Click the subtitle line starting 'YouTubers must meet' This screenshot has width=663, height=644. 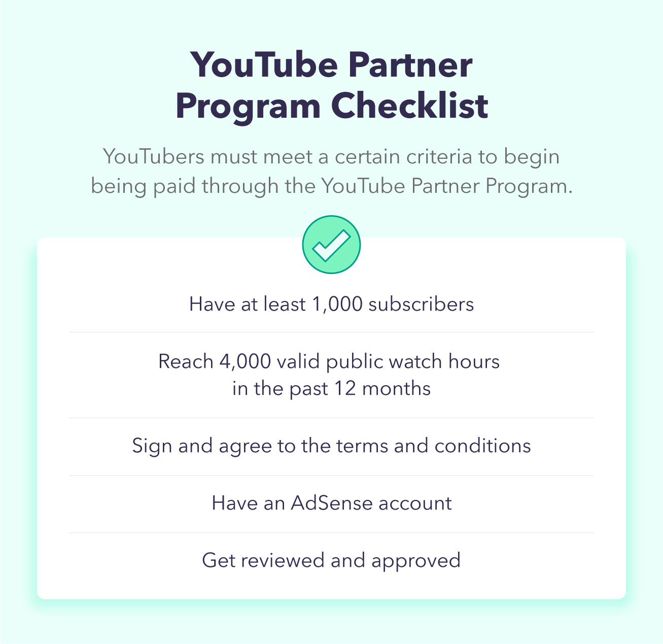(331, 156)
